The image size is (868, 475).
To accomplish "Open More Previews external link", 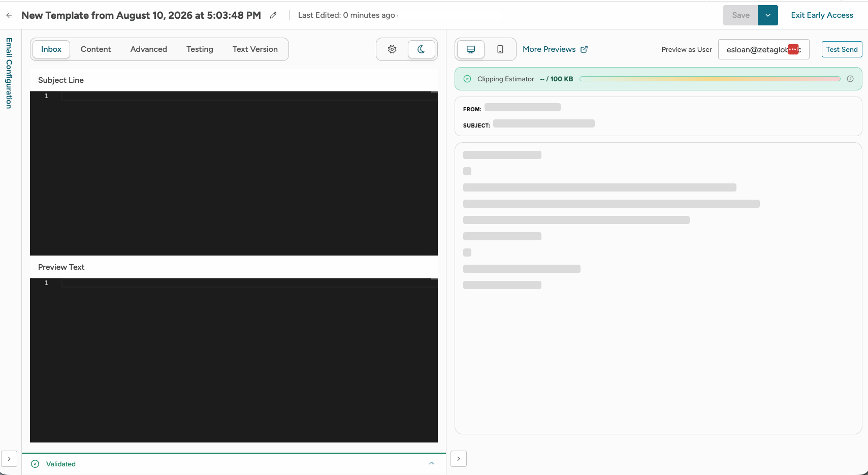I will click(x=555, y=49).
